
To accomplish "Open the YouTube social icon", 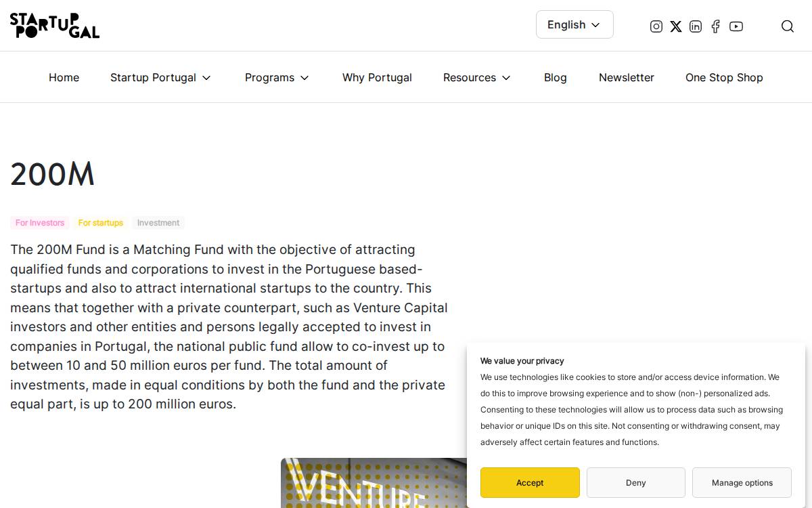I will coord(736,26).
